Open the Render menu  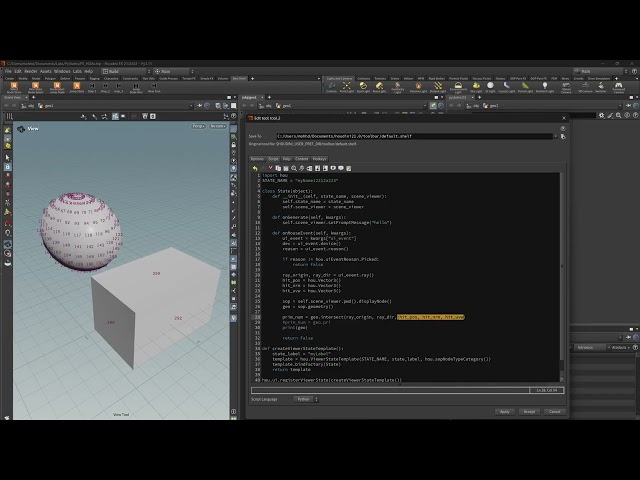[x=31, y=71]
